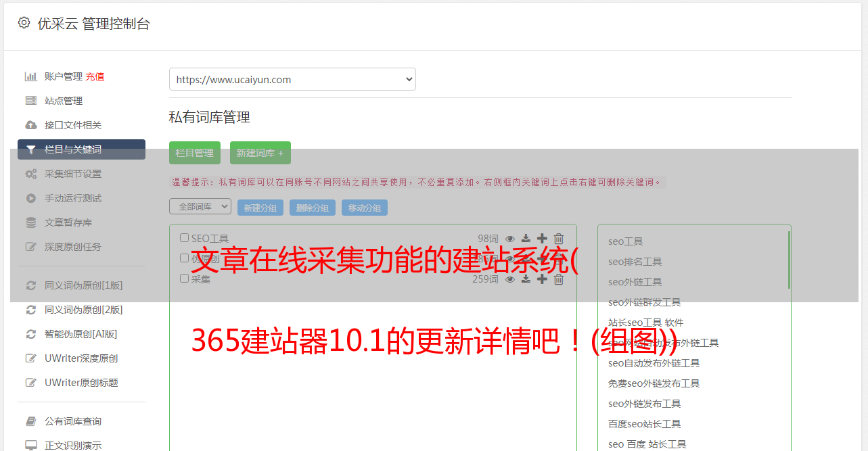Click the 栏目管理 button
The width and height of the screenshot is (868, 451).
click(x=195, y=153)
